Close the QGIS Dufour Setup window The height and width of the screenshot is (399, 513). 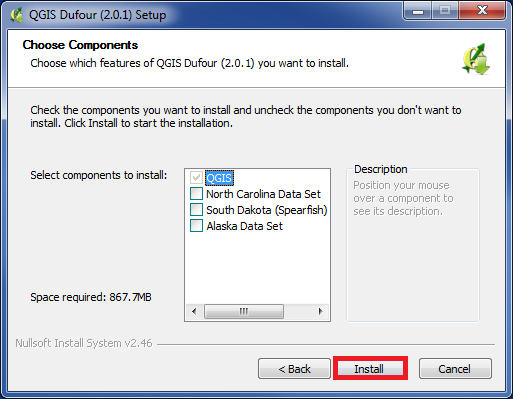pyautogui.click(x=482, y=11)
